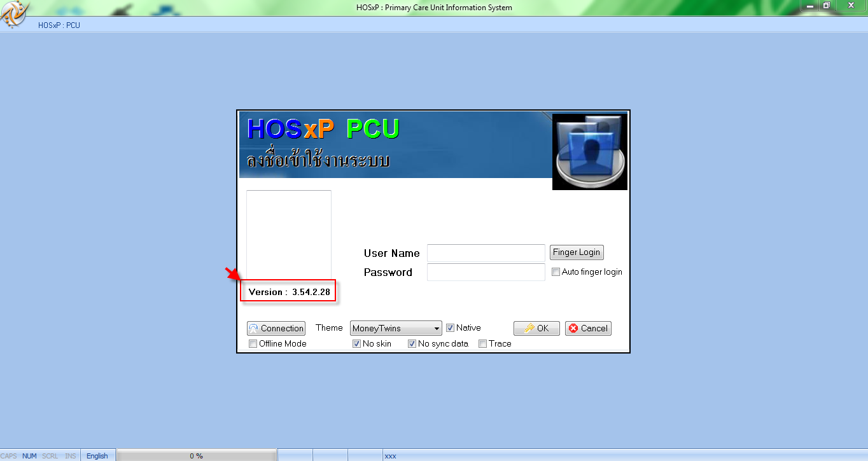Disable the Native theme option

click(451, 327)
